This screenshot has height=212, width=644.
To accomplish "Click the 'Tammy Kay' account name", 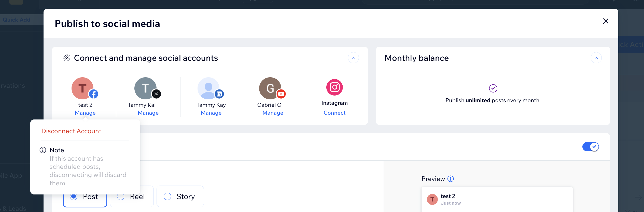I will pyautogui.click(x=211, y=105).
